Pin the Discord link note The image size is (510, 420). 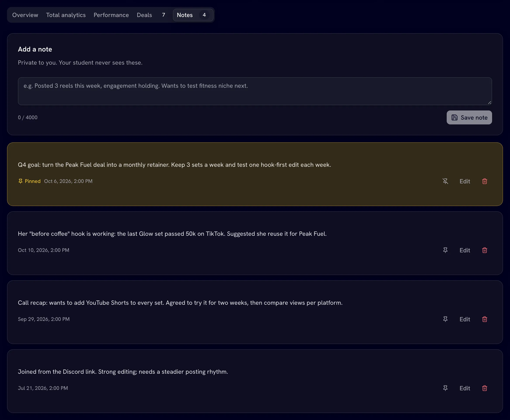[x=445, y=388]
